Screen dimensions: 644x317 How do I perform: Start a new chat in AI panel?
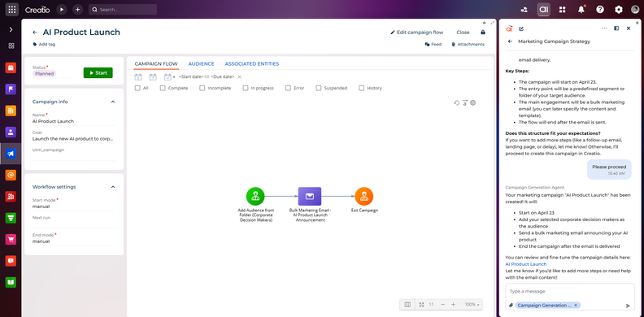pos(521,28)
